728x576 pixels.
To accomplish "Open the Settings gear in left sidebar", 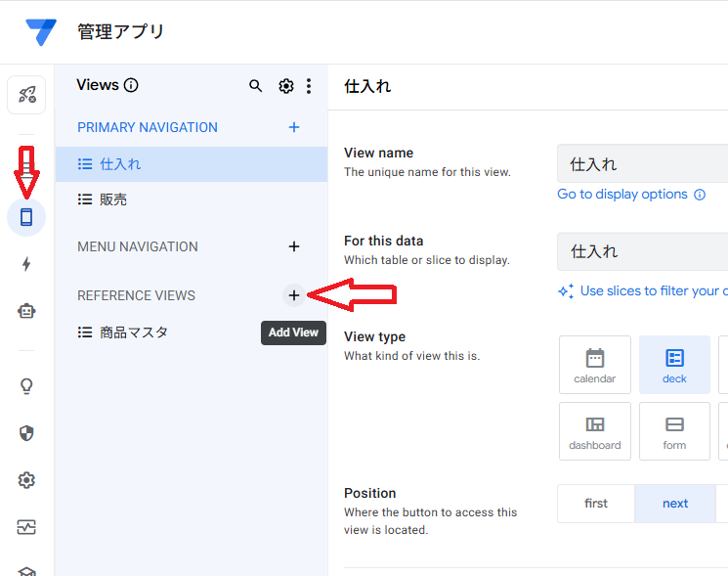I will pos(26,480).
